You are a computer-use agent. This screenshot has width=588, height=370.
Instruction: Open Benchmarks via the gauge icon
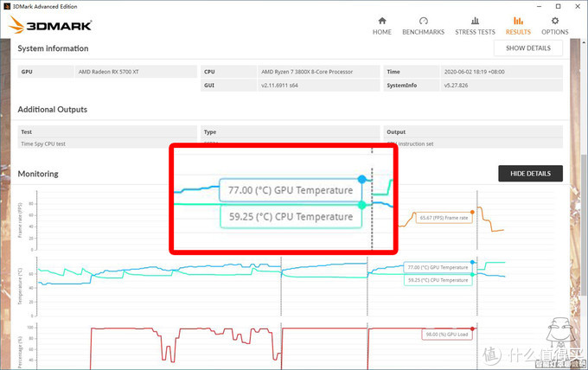coord(424,21)
